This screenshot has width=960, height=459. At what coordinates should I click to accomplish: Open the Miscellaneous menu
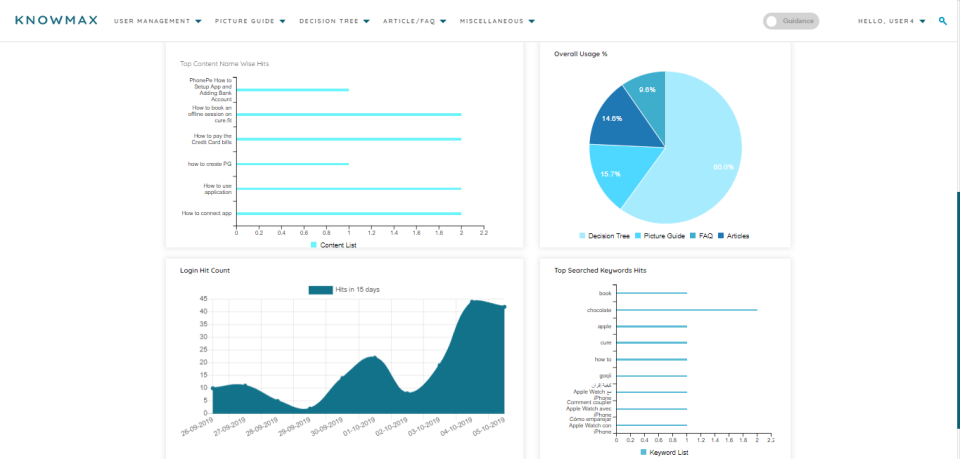click(497, 21)
